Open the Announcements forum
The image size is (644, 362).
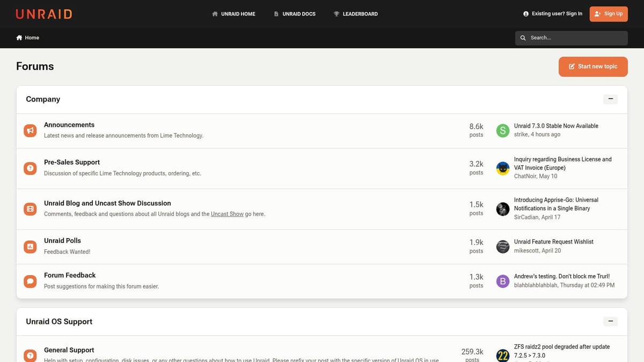pyautogui.click(x=69, y=125)
